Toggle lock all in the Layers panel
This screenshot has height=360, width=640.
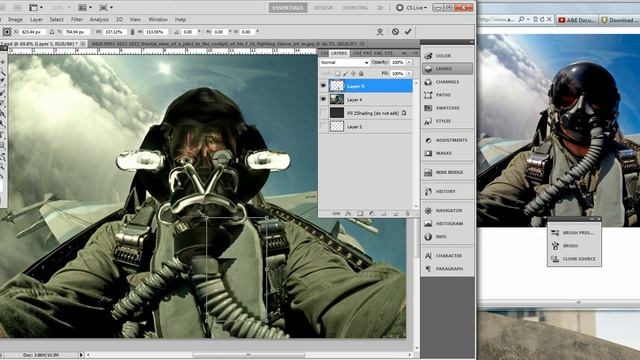click(x=361, y=73)
